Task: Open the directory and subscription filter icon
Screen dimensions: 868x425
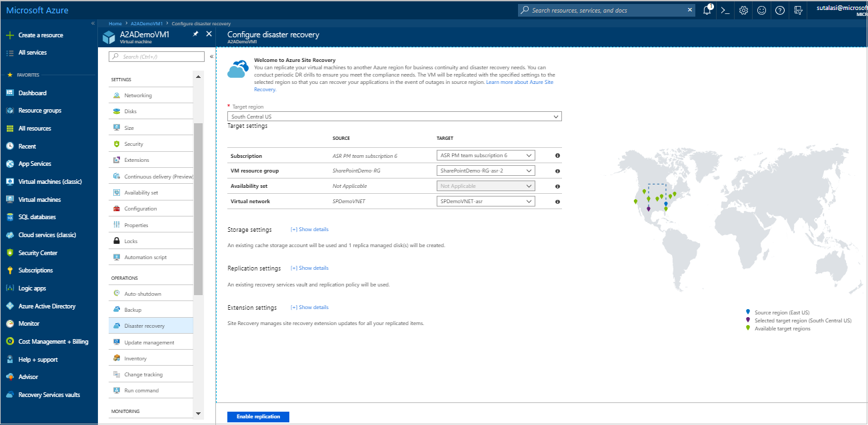Action: coord(797,10)
